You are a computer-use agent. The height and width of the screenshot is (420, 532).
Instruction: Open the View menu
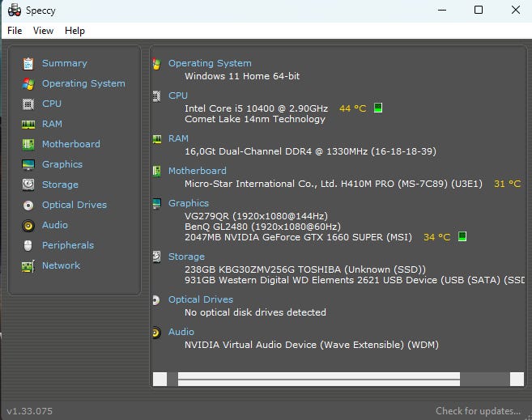tap(43, 31)
